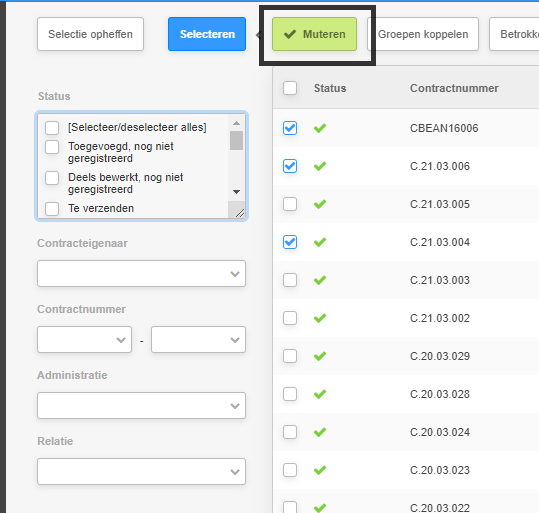Click the status listbox scroll up arrow
This screenshot has height=513, width=539.
pyautogui.click(x=236, y=123)
